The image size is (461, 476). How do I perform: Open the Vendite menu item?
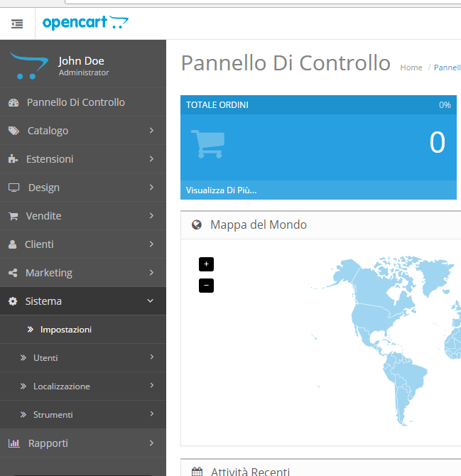(x=83, y=216)
